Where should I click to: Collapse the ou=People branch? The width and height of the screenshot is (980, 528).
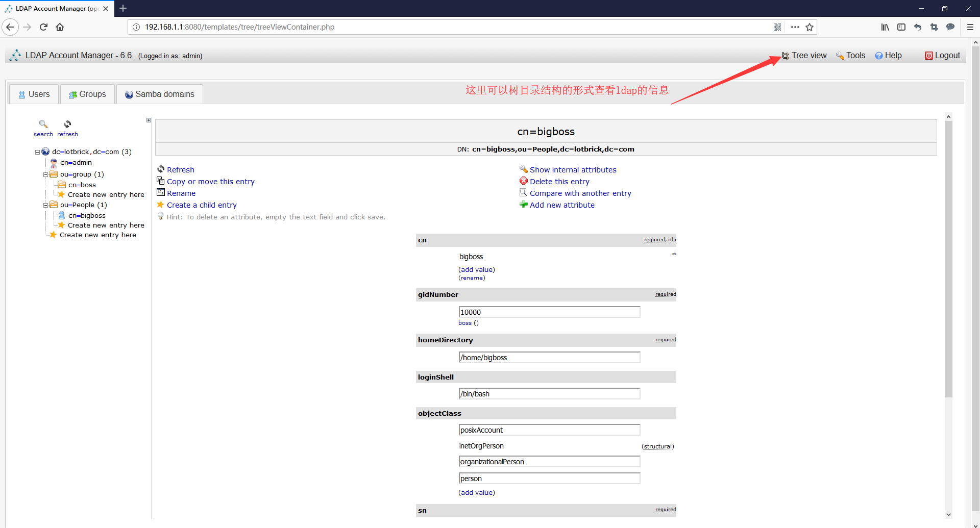45,205
